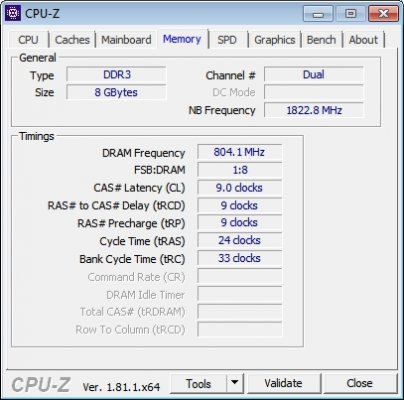This screenshot has width=404, height=400.
Task: Select the CAS# Latency value box
Action: [x=239, y=188]
